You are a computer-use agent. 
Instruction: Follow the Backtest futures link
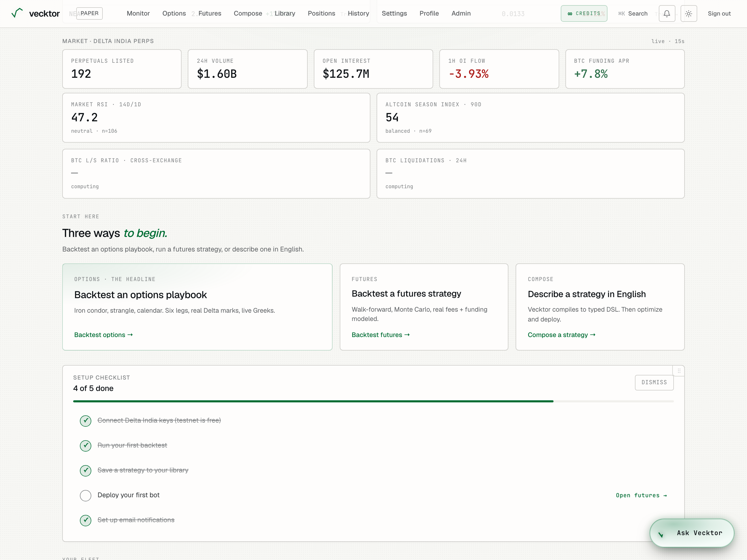pyautogui.click(x=381, y=335)
